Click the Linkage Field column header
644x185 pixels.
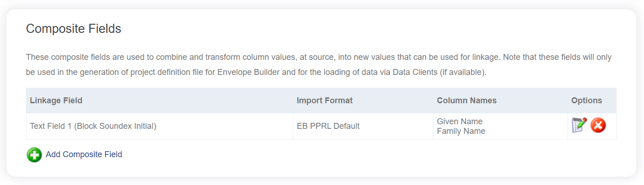(56, 100)
